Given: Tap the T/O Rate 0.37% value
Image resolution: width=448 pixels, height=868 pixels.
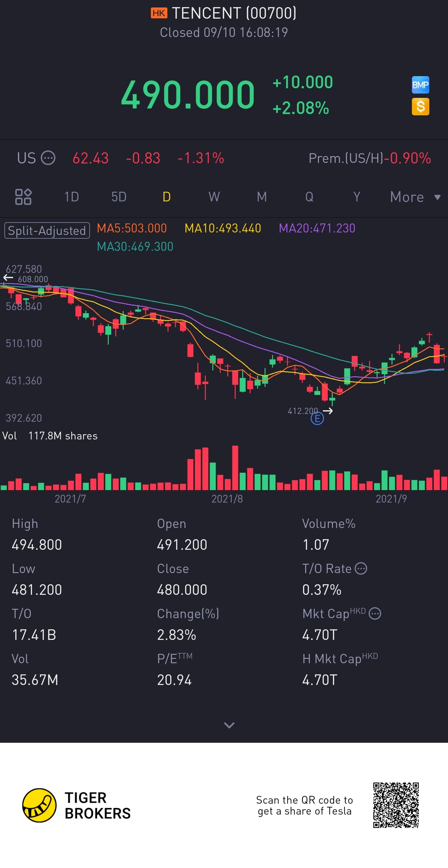Looking at the screenshot, I should (x=322, y=590).
